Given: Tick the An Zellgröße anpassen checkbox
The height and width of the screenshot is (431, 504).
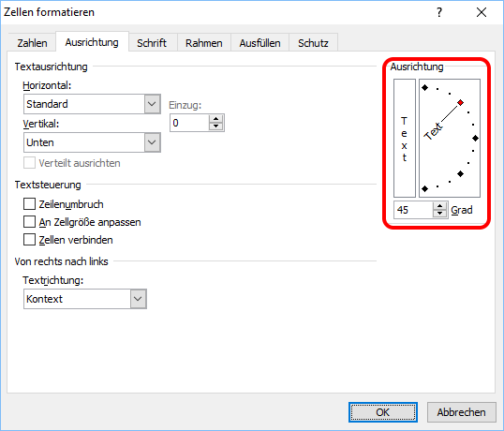Looking at the screenshot, I should pyautogui.click(x=29, y=222).
